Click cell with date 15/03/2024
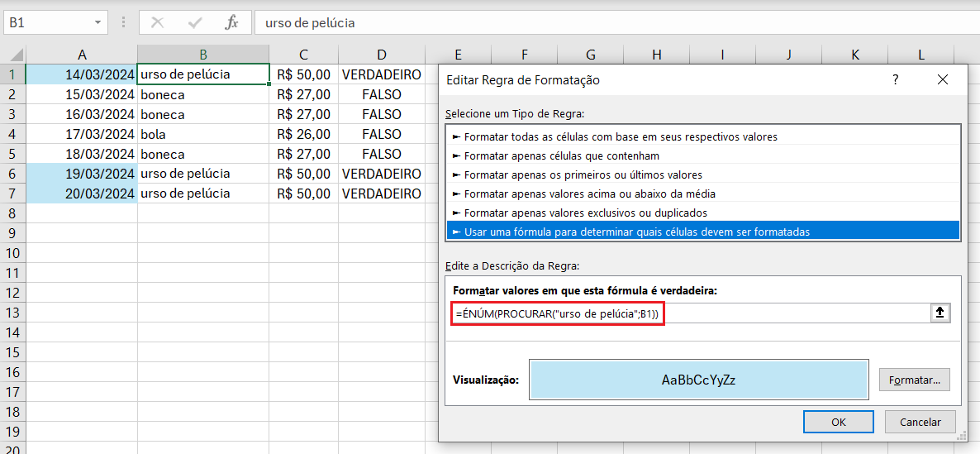The height and width of the screenshot is (454, 980). point(82,94)
